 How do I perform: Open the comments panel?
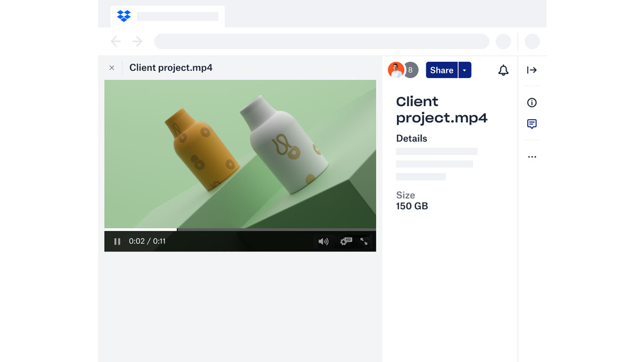coord(532,124)
